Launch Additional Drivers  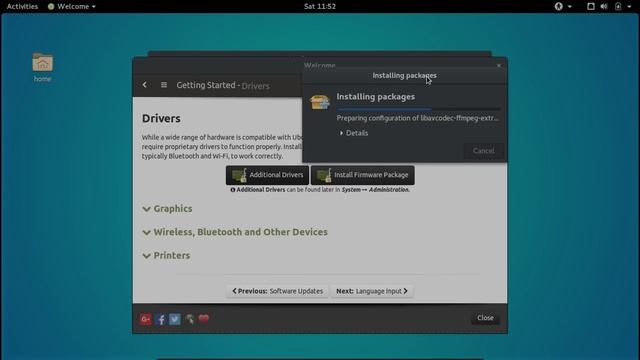click(267, 175)
